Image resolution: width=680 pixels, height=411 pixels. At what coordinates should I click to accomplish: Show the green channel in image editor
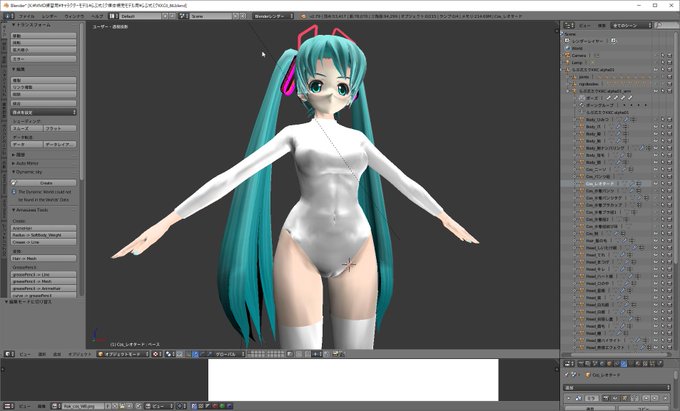[222, 406]
